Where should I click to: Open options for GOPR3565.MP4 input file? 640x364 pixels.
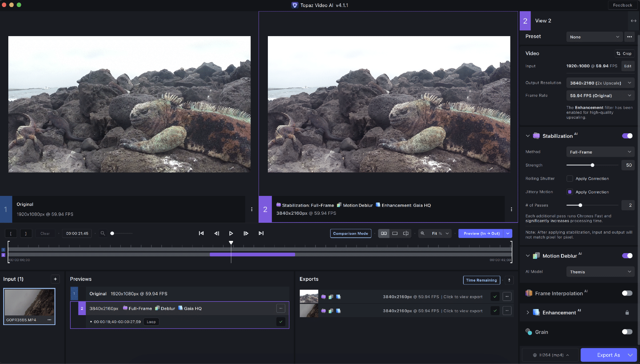(49, 320)
